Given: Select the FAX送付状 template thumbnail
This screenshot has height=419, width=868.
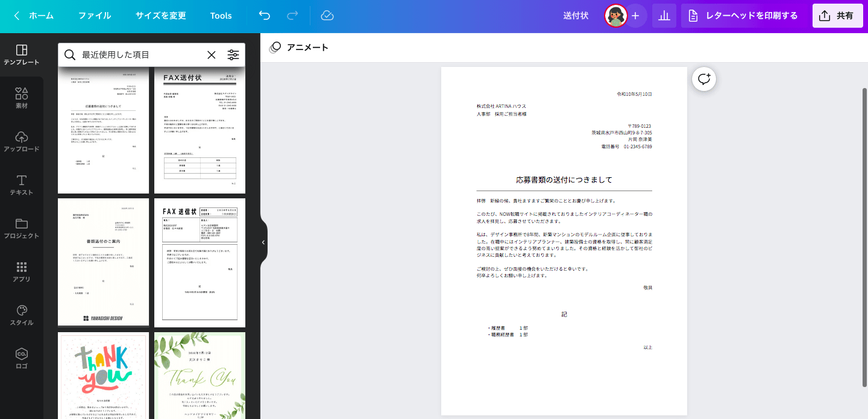Looking at the screenshot, I should point(200,130).
